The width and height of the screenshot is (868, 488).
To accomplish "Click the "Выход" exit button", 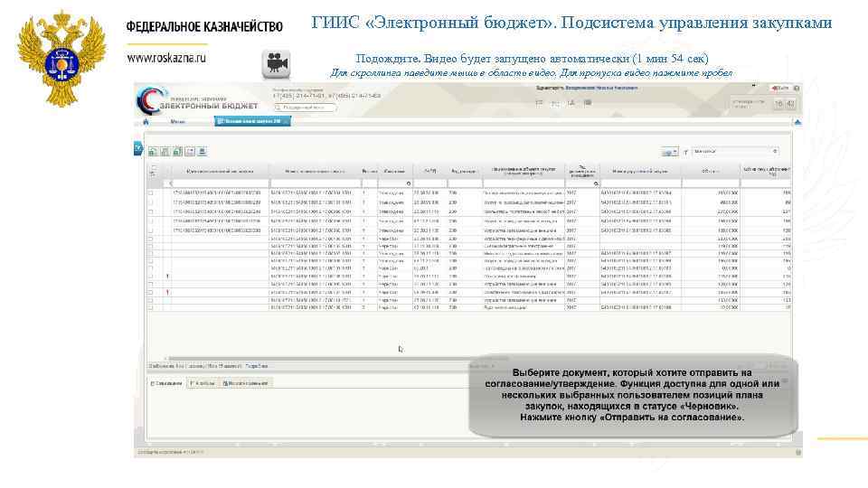I will (x=780, y=88).
